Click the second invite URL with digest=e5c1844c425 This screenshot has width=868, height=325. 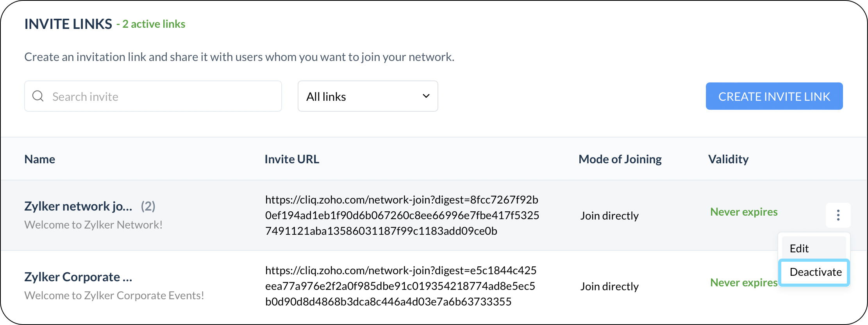401,286
